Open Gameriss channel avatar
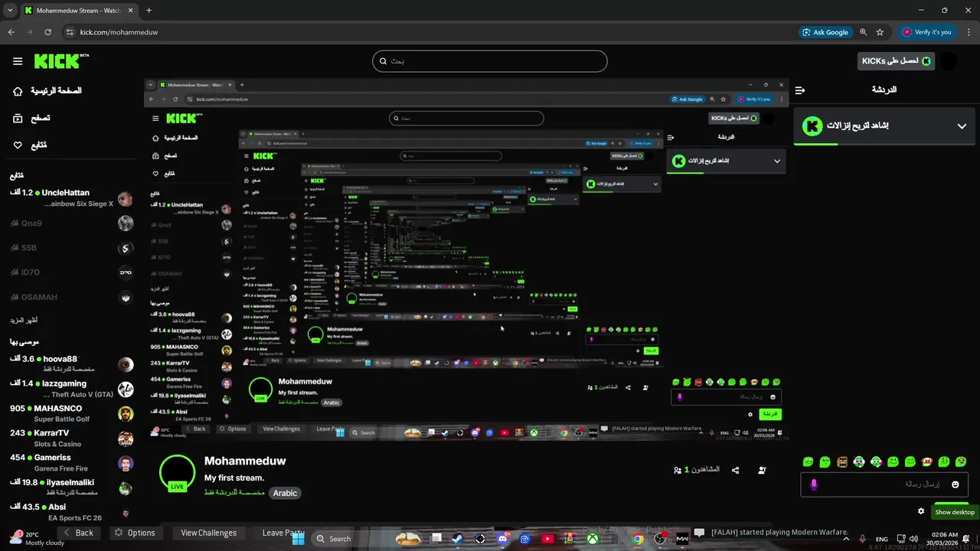 126,463
